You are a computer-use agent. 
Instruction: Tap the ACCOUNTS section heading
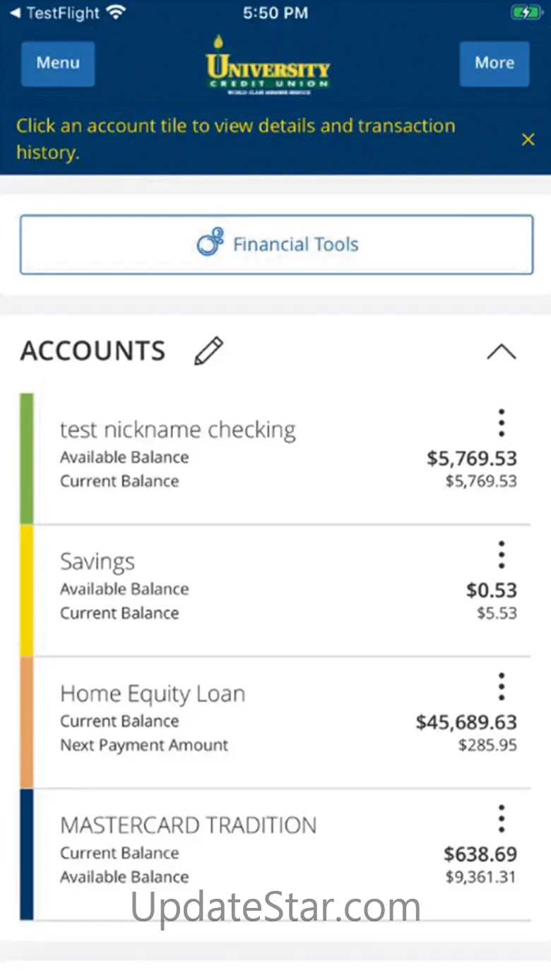[x=93, y=351]
